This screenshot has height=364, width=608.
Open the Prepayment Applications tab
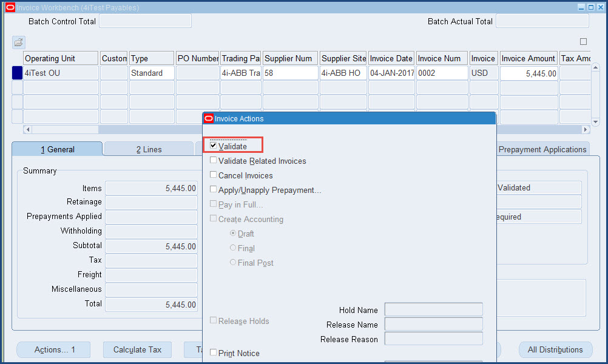pyautogui.click(x=542, y=148)
